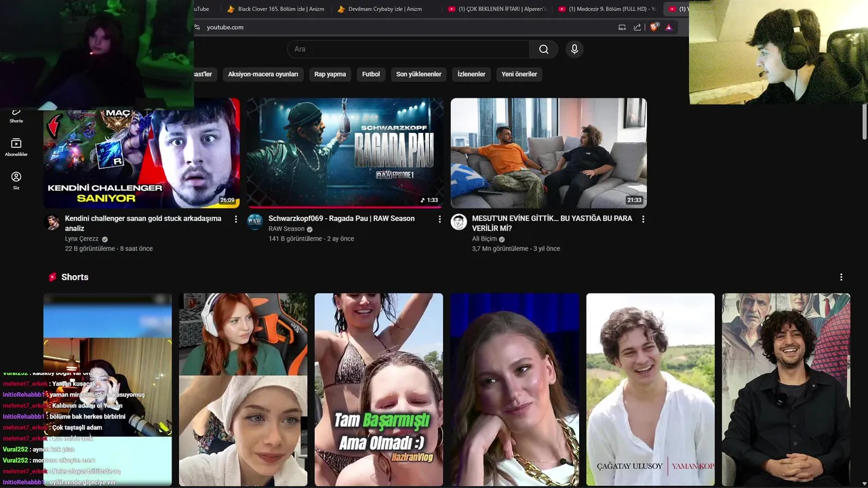
Task: Select the Futbol filter chip
Action: tap(371, 75)
